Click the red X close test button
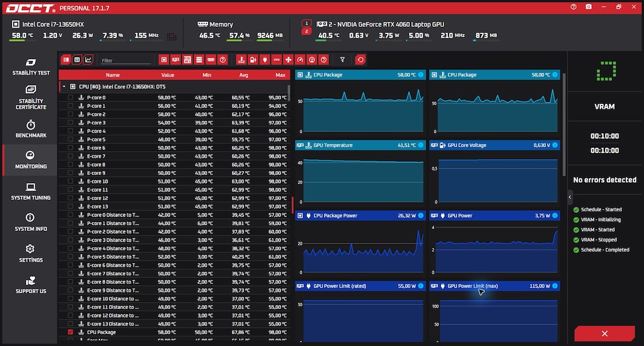 pos(604,333)
